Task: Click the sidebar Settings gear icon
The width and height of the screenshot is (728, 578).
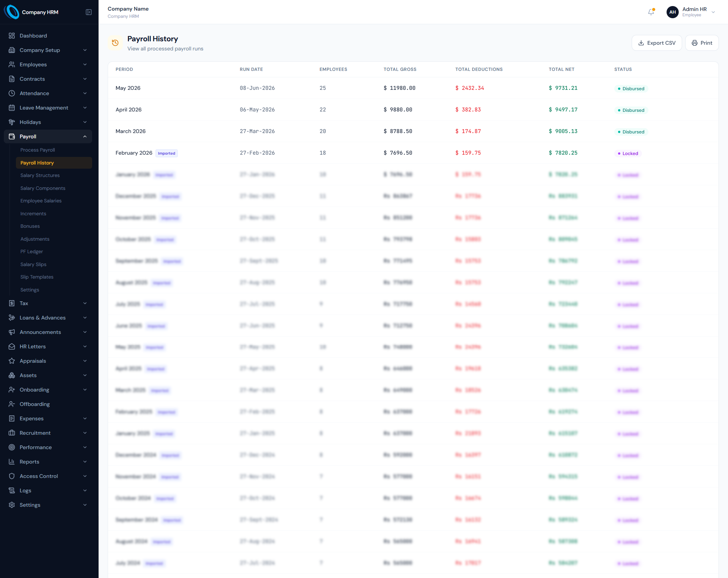Action: (x=12, y=505)
